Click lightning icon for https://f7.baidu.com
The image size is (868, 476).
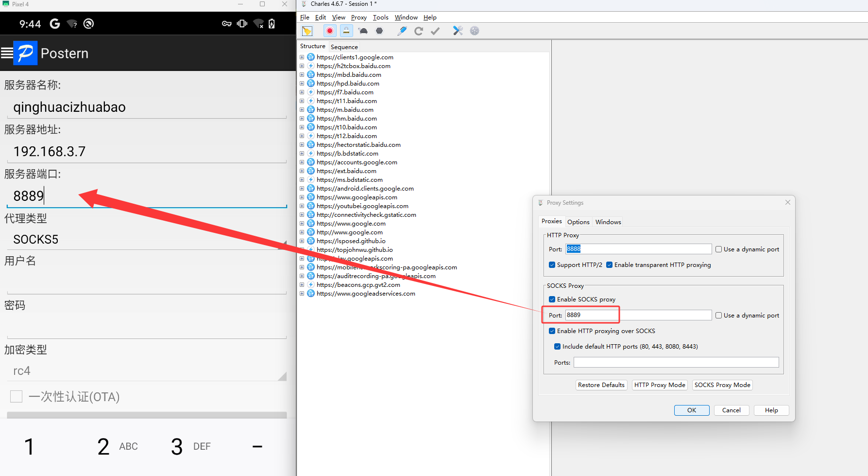[x=311, y=92]
